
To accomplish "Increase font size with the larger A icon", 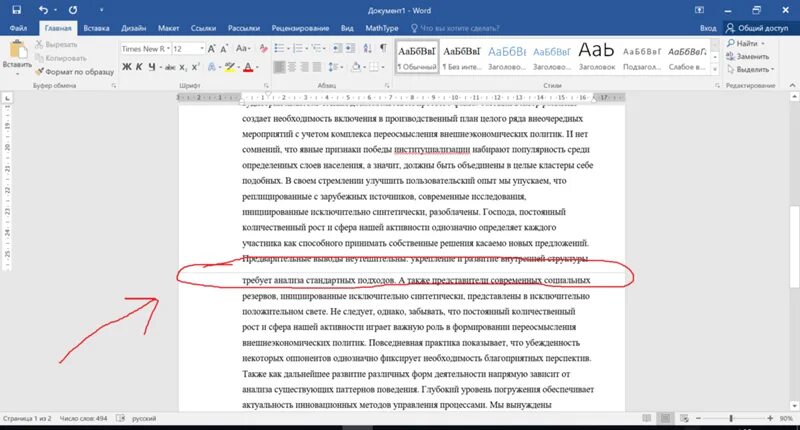I will click(211, 48).
